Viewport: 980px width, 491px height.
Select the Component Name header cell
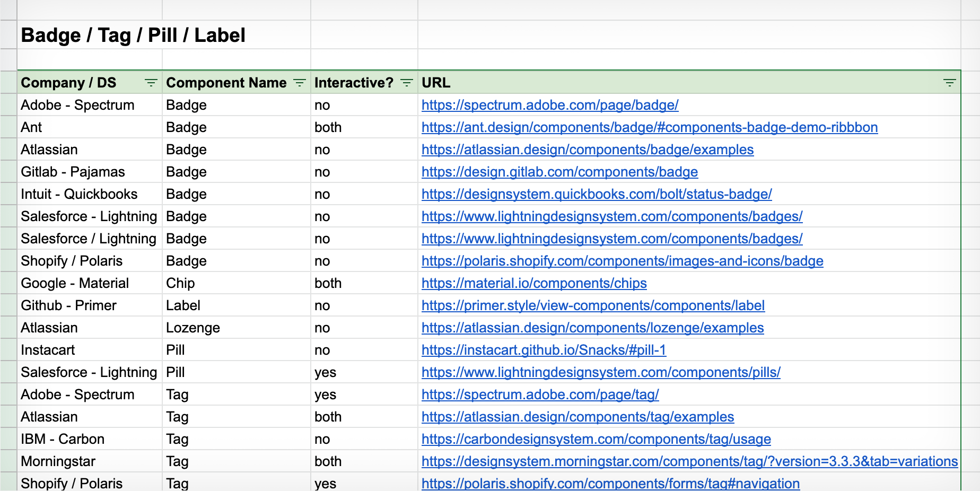pos(237,83)
